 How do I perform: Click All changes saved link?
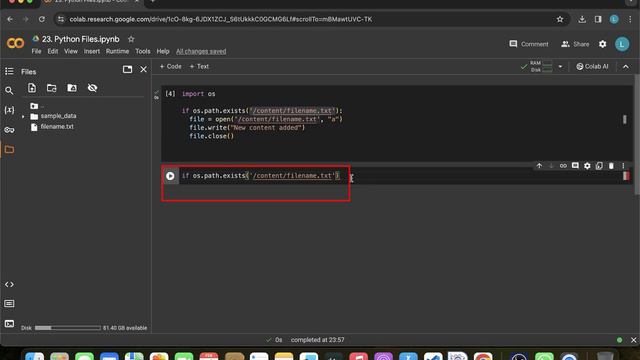click(x=201, y=51)
